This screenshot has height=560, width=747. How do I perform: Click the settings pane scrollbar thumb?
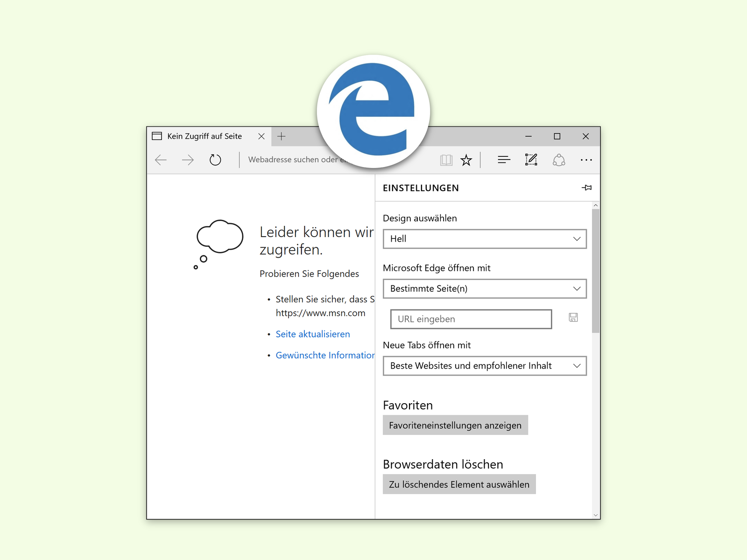point(596,271)
